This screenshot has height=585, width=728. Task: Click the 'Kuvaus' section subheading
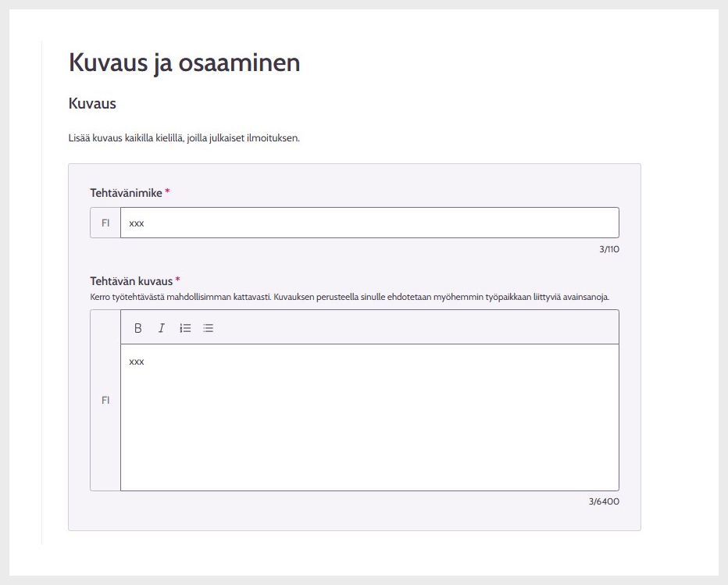tap(92, 104)
